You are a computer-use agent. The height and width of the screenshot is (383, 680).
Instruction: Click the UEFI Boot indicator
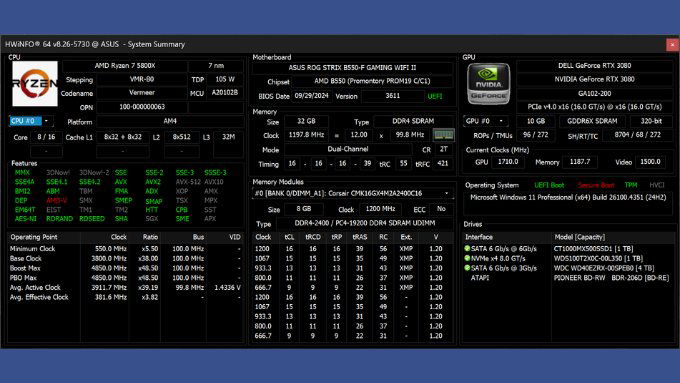tap(549, 185)
